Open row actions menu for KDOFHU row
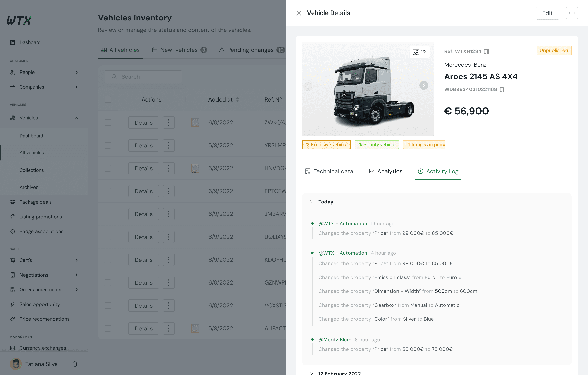The width and height of the screenshot is (588, 375). click(168, 260)
